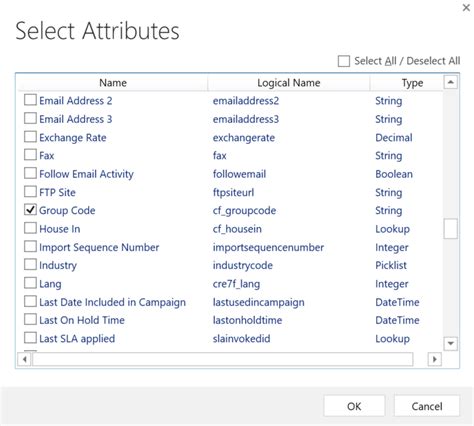Click logical name importsequencenumber

268,247
